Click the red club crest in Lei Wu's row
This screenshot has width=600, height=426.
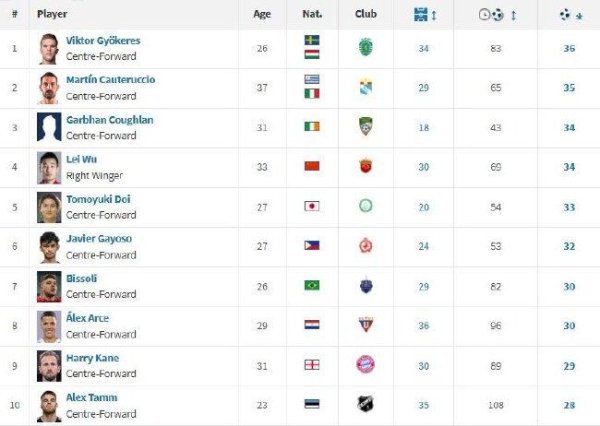(x=365, y=166)
